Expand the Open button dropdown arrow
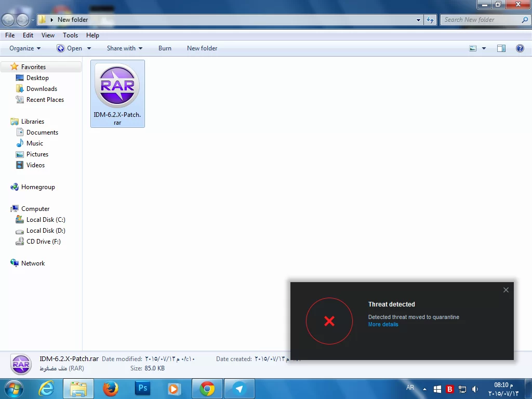Screen dimensions: 532x399 pyautogui.click(x=89, y=48)
